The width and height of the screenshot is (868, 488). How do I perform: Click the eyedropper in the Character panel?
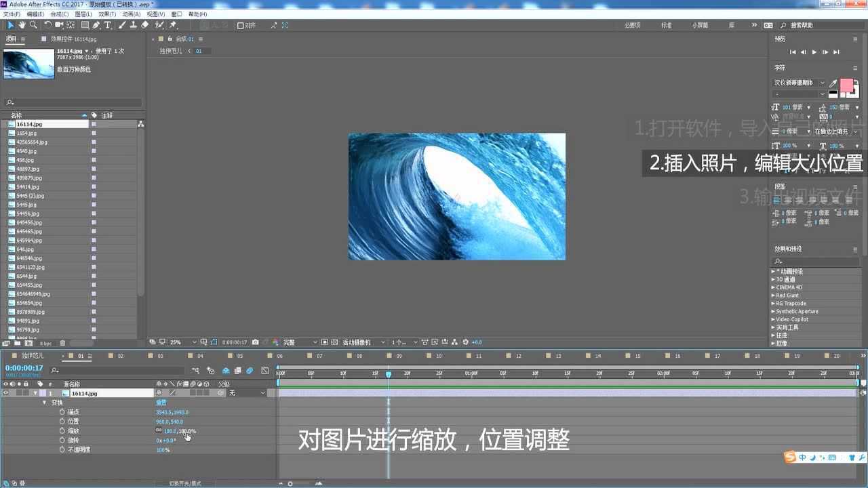click(x=833, y=83)
